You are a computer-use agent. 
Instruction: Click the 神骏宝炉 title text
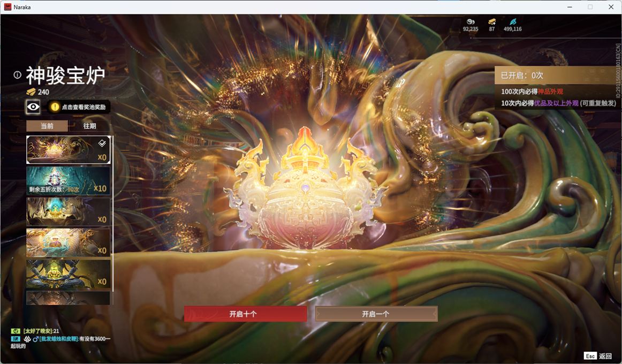pyautogui.click(x=65, y=75)
